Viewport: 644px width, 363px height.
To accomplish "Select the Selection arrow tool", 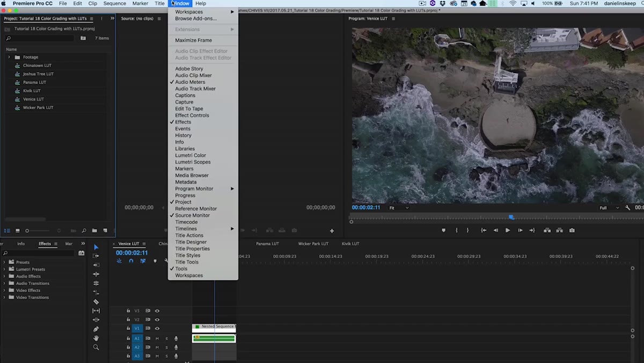I will click(x=96, y=247).
